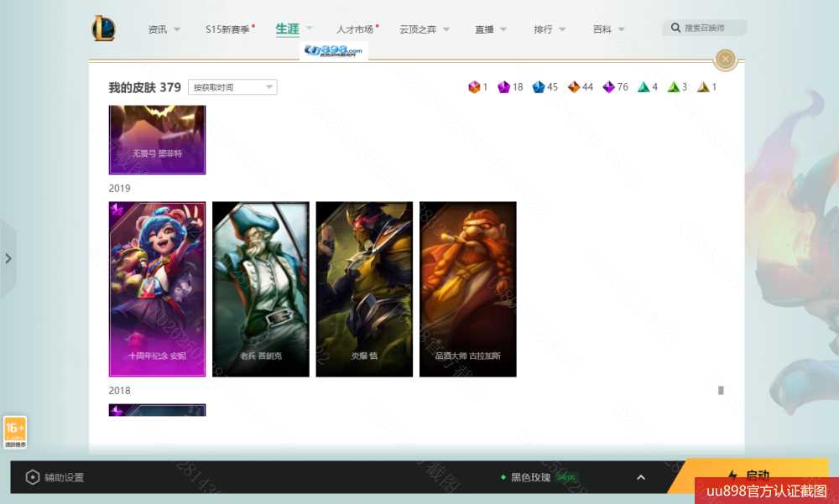Click the search magnifier icon
Screen dimensions: 839x504
675,28
